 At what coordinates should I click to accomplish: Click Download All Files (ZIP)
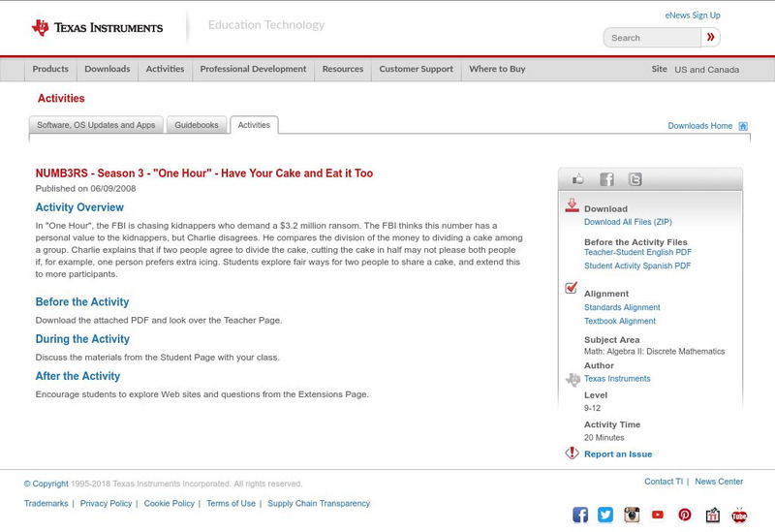click(628, 222)
